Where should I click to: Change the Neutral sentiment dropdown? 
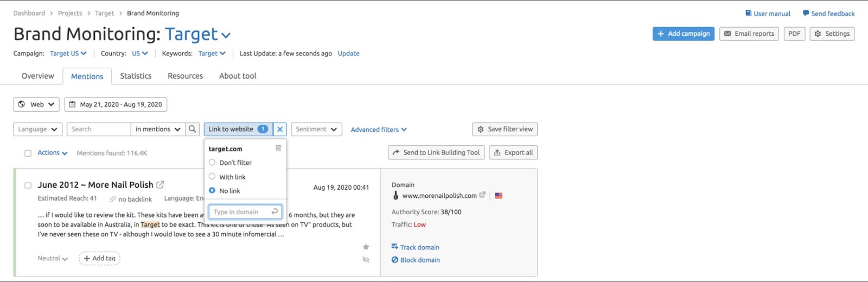[53, 259]
